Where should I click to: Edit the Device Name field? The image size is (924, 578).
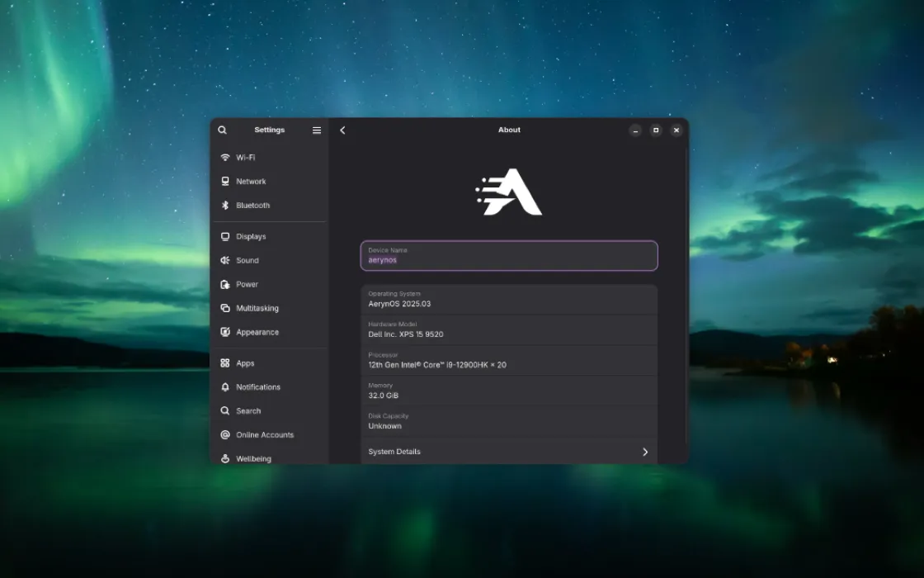(509, 256)
